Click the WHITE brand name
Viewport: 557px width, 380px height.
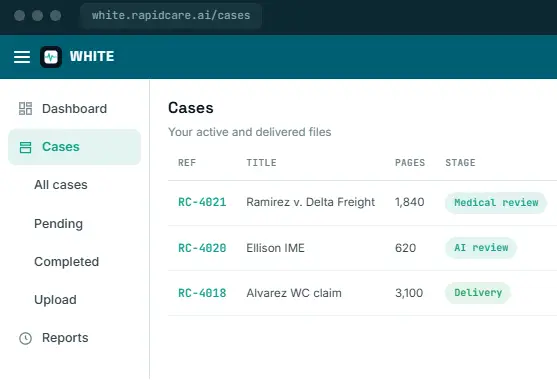92,56
